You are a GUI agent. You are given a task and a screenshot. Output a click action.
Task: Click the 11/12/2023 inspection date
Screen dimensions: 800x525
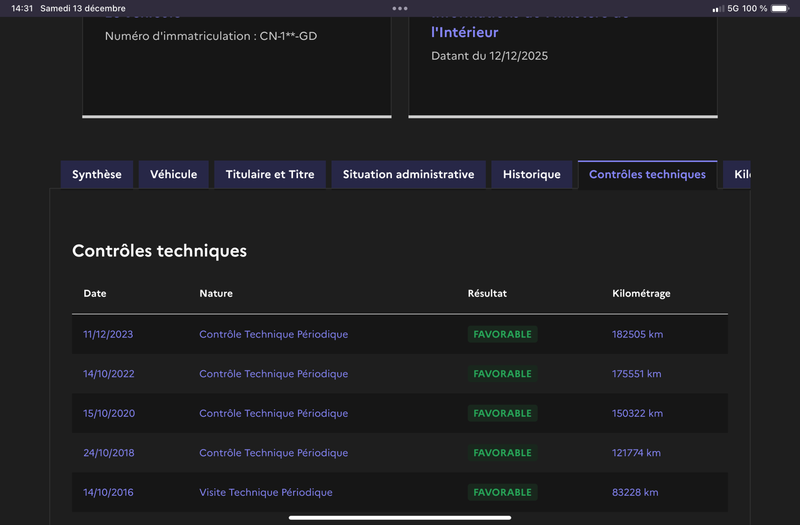point(108,334)
